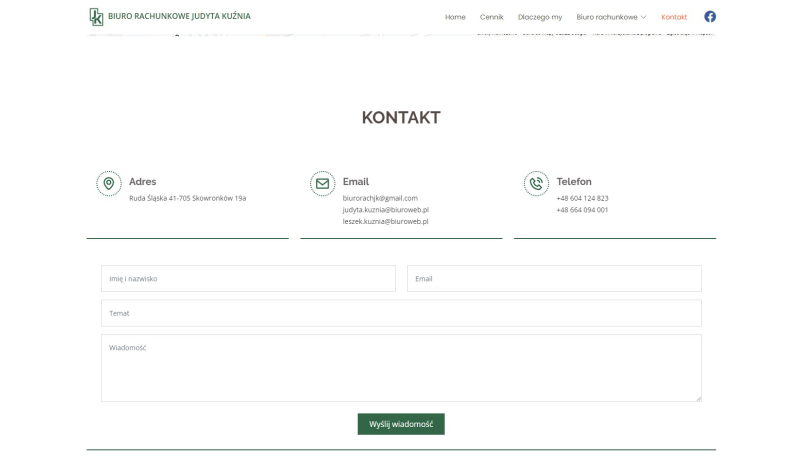Select the Kontakt menu item
This screenshot has width=800, height=463.
[x=674, y=17]
